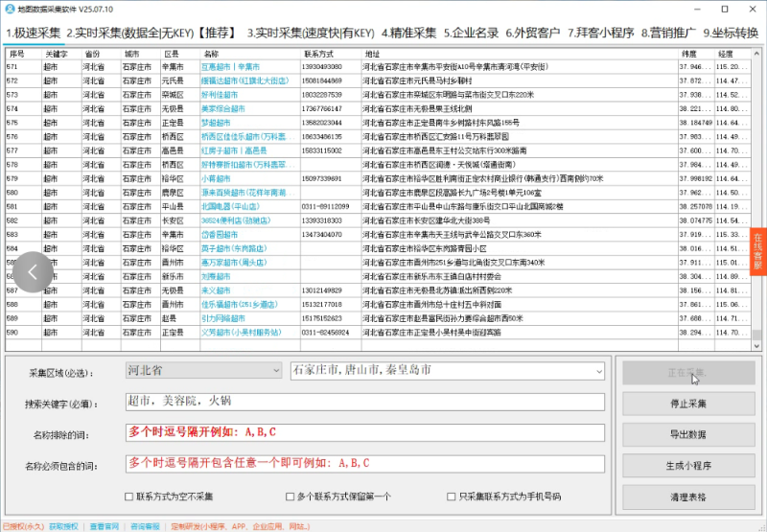Image resolution: width=767 pixels, height=532 pixels.
Task: Click the disabled 正在采集 button
Action: coord(688,373)
